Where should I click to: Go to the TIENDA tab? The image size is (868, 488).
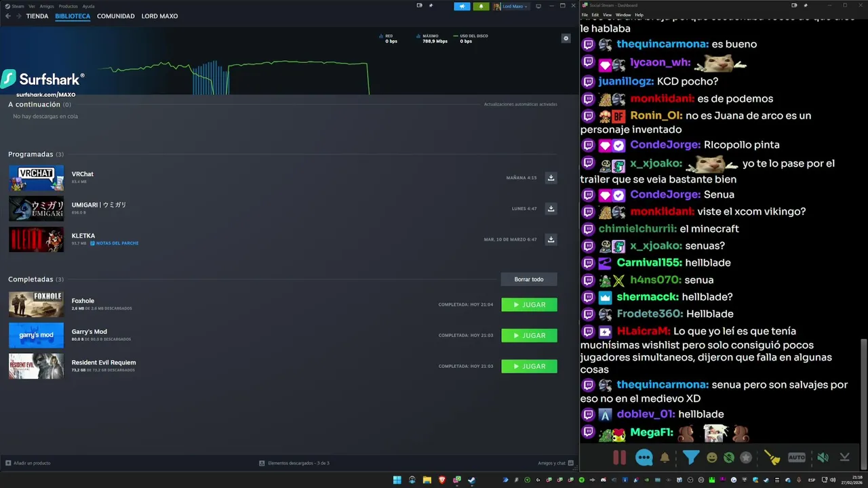37,16
